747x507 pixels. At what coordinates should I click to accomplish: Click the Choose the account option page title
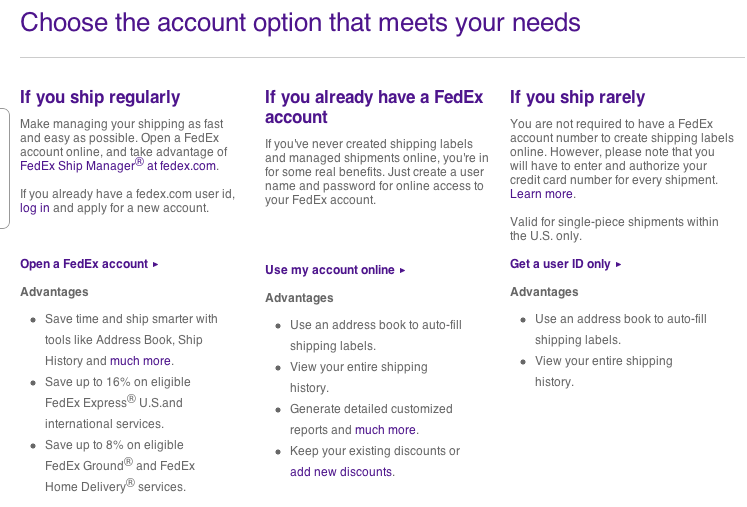pos(300,22)
